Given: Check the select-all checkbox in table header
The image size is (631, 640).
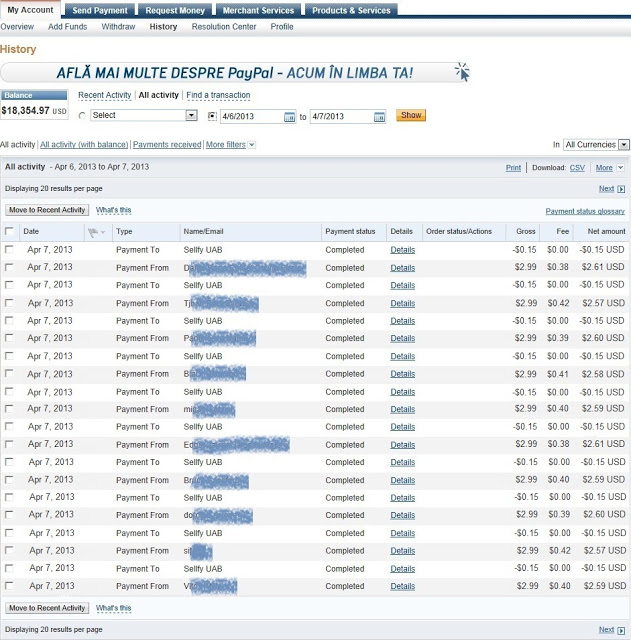Looking at the screenshot, I should [x=9, y=231].
